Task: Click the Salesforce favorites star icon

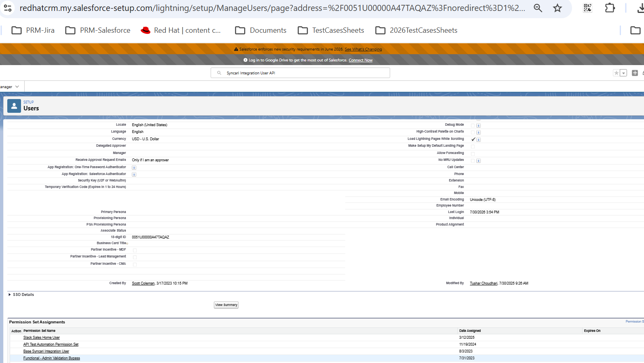Action: [617, 73]
